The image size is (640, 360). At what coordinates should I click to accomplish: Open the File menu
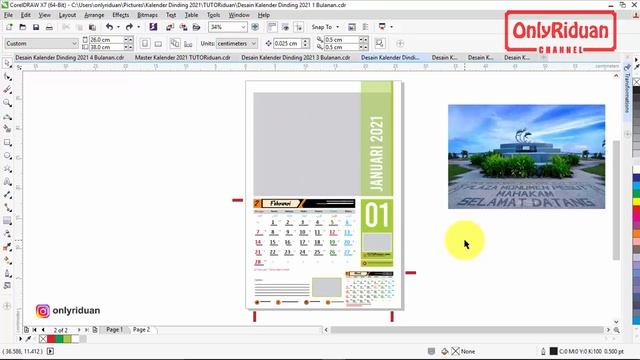9,15
